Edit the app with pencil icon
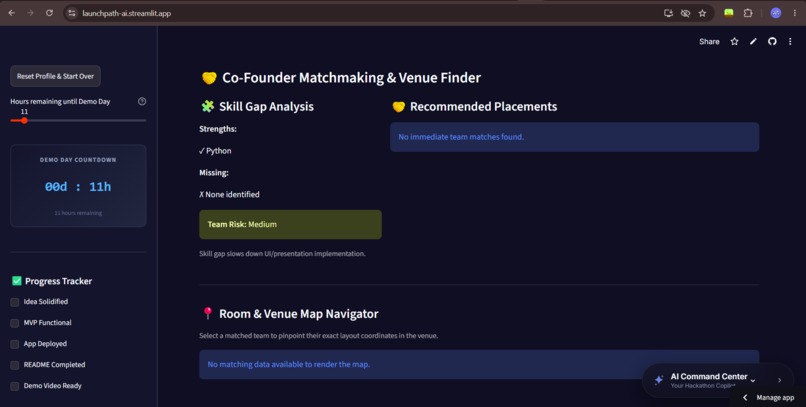 753,42
